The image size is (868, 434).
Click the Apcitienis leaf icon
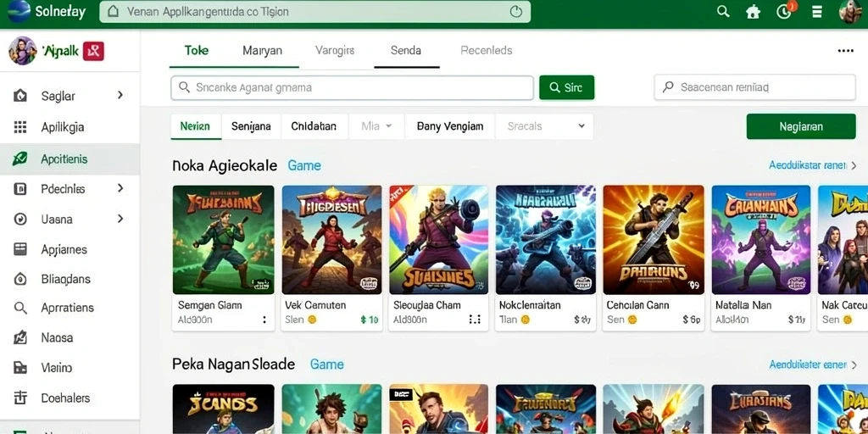20,159
